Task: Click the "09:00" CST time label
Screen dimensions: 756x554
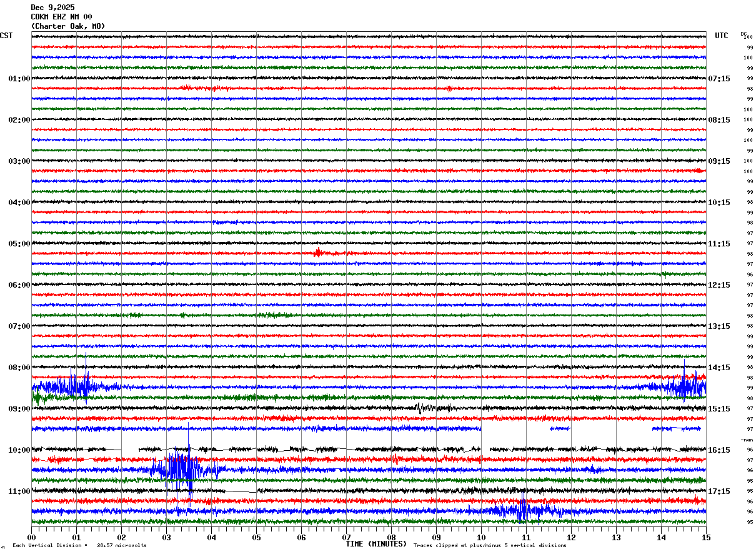Action: (19, 409)
